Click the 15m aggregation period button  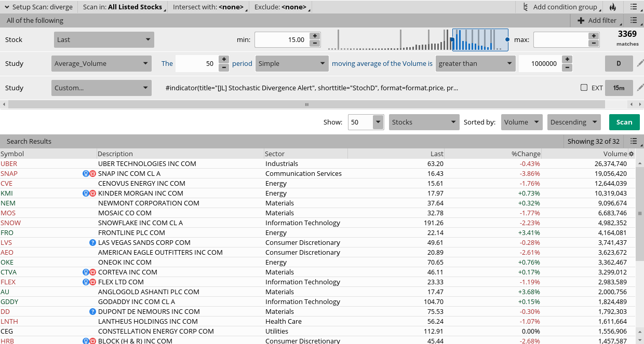(x=619, y=88)
